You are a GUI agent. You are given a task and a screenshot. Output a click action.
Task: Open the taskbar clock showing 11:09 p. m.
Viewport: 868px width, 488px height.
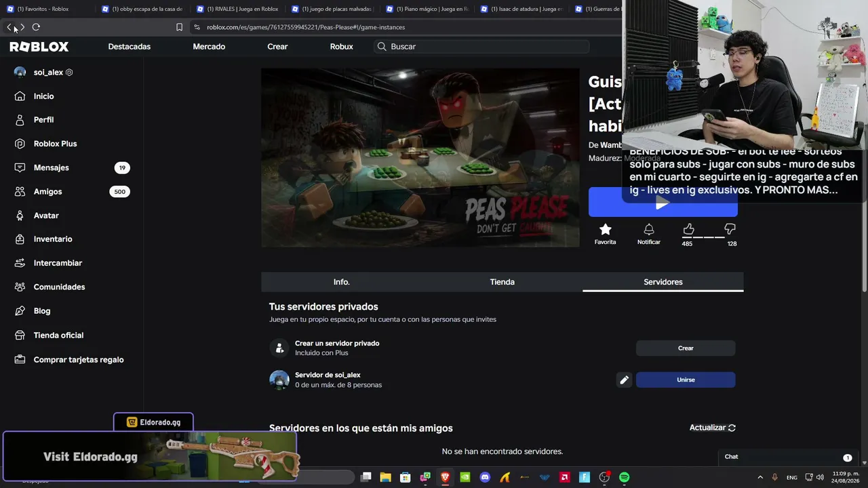coord(846,477)
